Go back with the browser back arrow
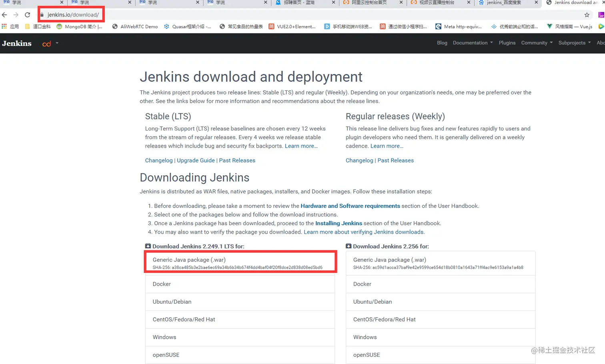Image resolution: width=605 pixels, height=364 pixels. 4,15
